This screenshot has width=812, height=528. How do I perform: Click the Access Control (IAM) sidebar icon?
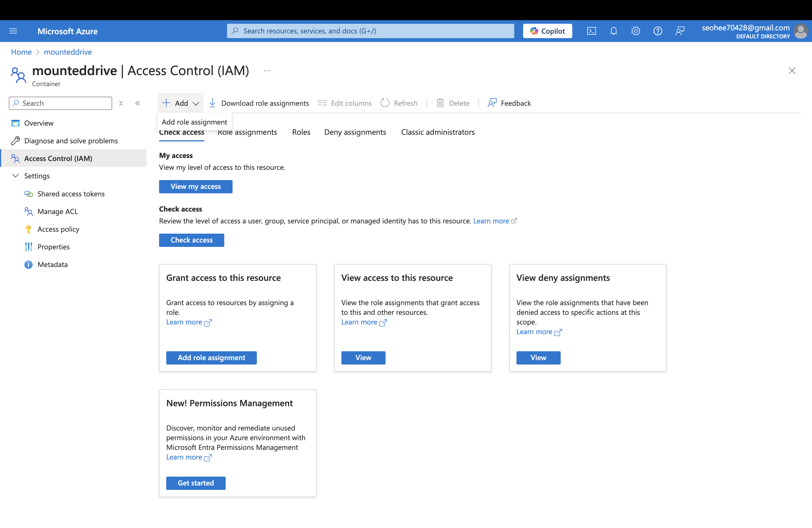pyautogui.click(x=16, y=158)
